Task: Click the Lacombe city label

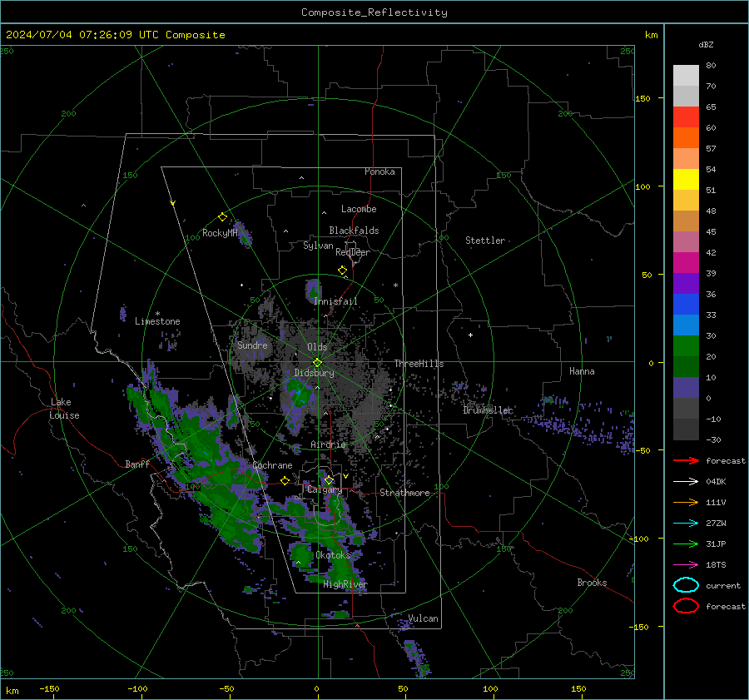Action: tap(359, 209)
